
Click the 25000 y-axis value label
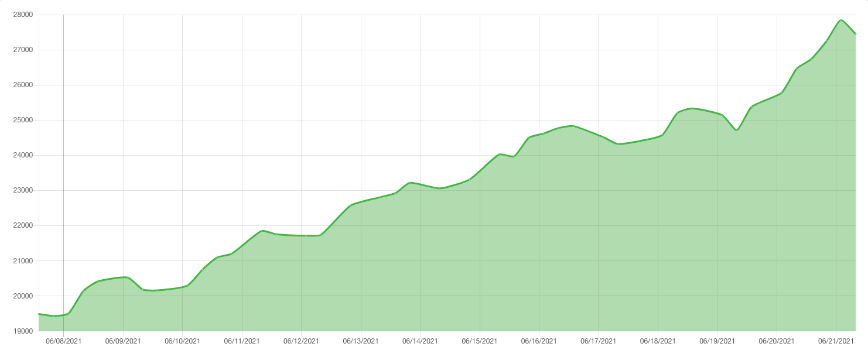click(x=23, y=120)
